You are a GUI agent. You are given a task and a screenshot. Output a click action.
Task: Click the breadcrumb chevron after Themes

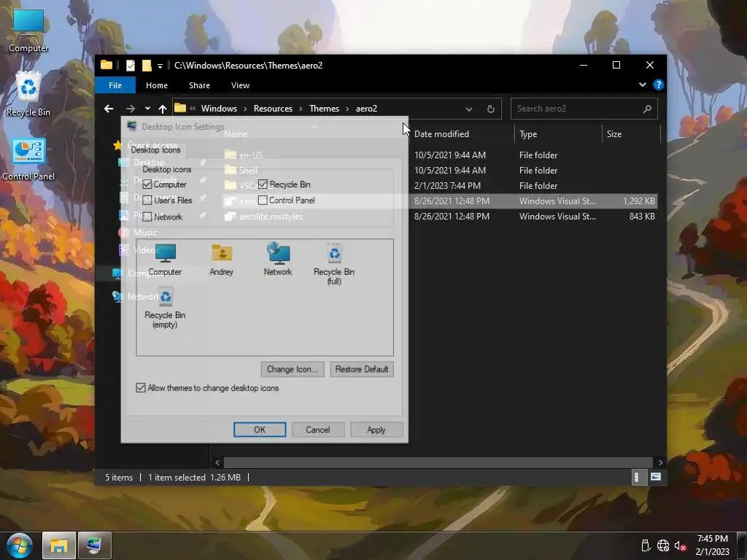347,109
